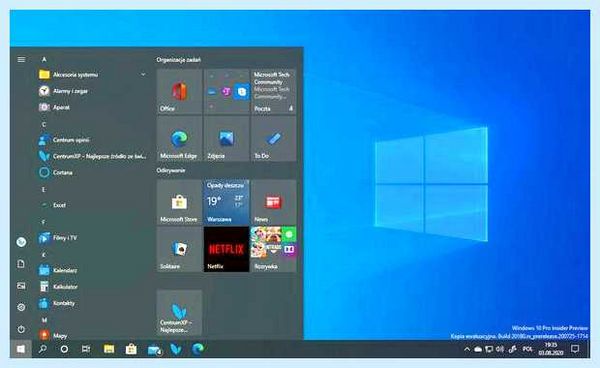
Task: Open the clock and date in taskbar
Action: (551, 349)
